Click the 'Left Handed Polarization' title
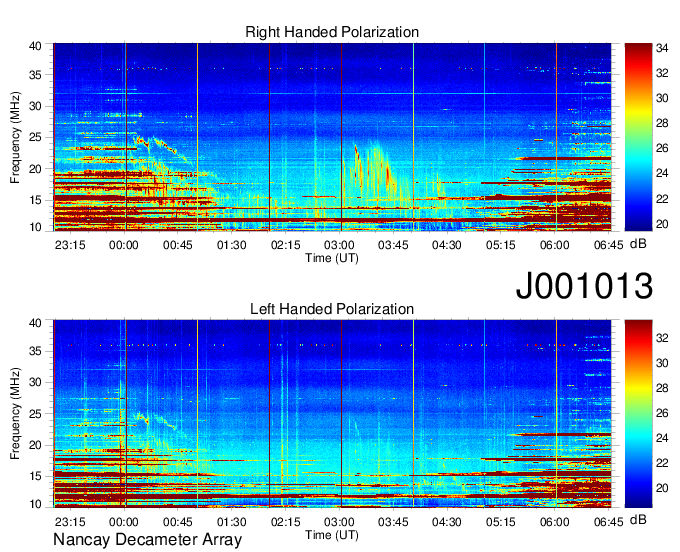The width and height of the screenshot is (680, 552). [332, 309]
